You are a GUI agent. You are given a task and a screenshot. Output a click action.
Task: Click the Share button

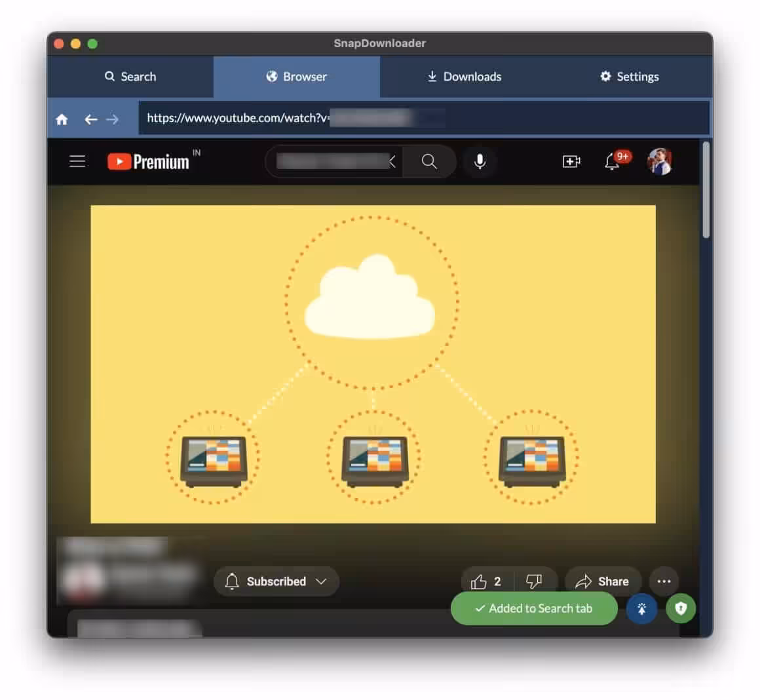point(603,581)
